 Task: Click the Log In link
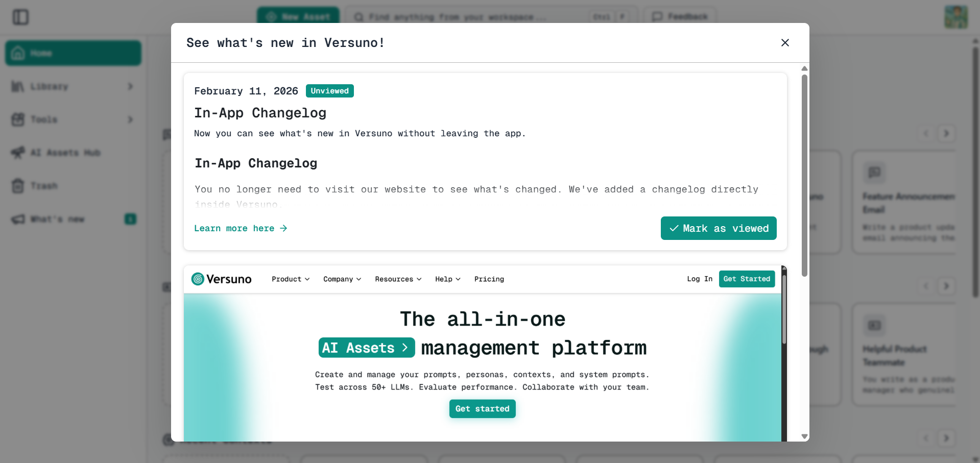[x=700, y=279]
